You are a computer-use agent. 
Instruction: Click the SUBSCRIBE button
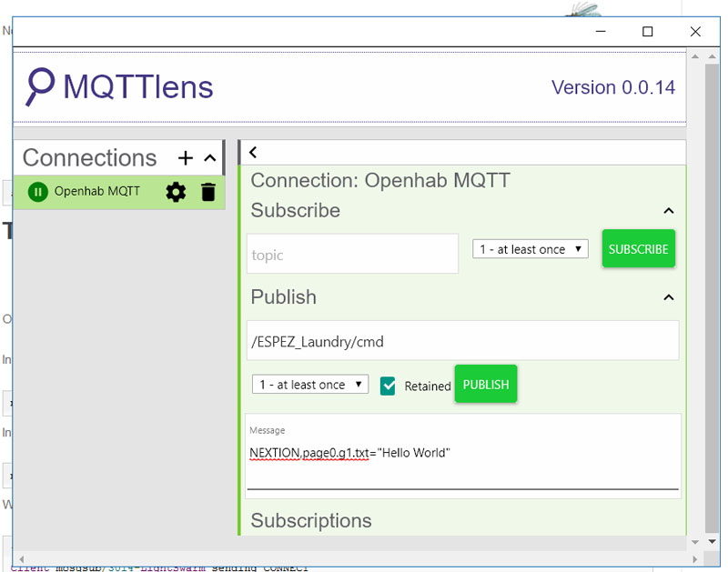point(639,248)
